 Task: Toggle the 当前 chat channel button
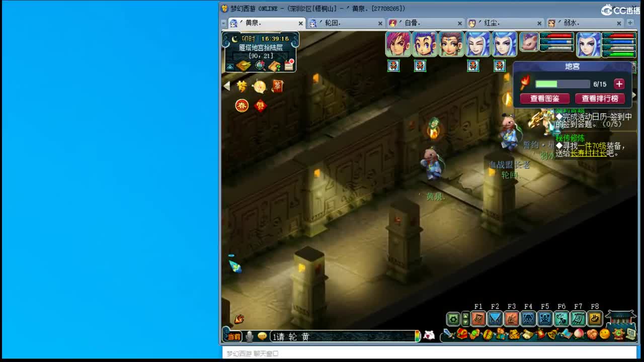234,337
